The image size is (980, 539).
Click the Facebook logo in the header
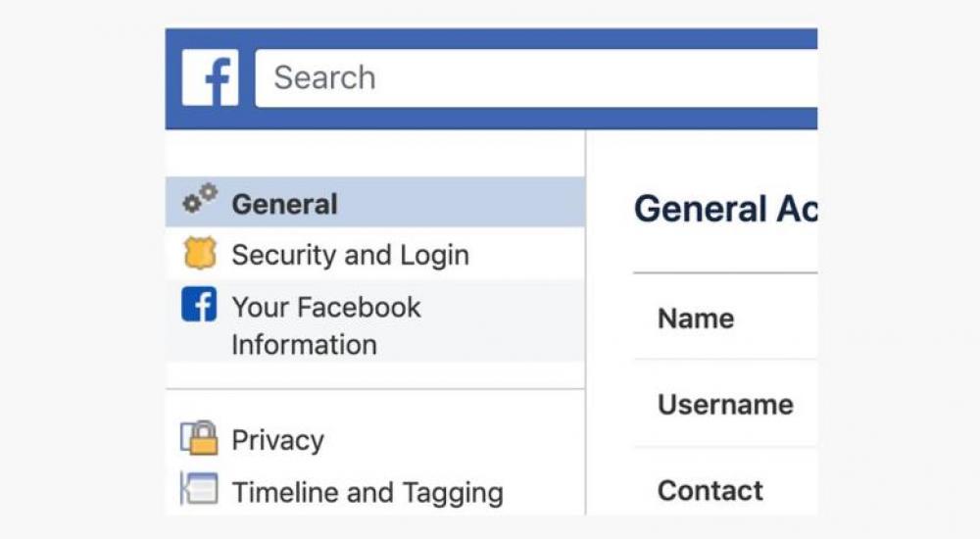pyautogui.click(x=211, y=78)
